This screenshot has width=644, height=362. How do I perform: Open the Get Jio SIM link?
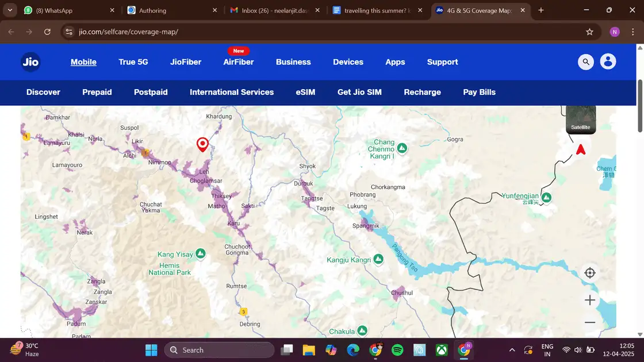click(x=359, y=92)
